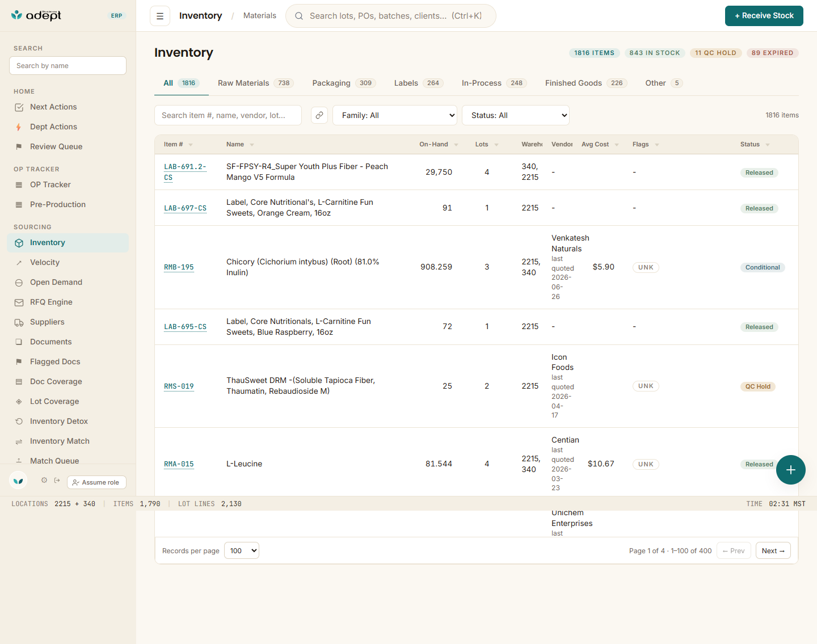
Task: Open Next Actions checklist icon
Action: point(19,107)
